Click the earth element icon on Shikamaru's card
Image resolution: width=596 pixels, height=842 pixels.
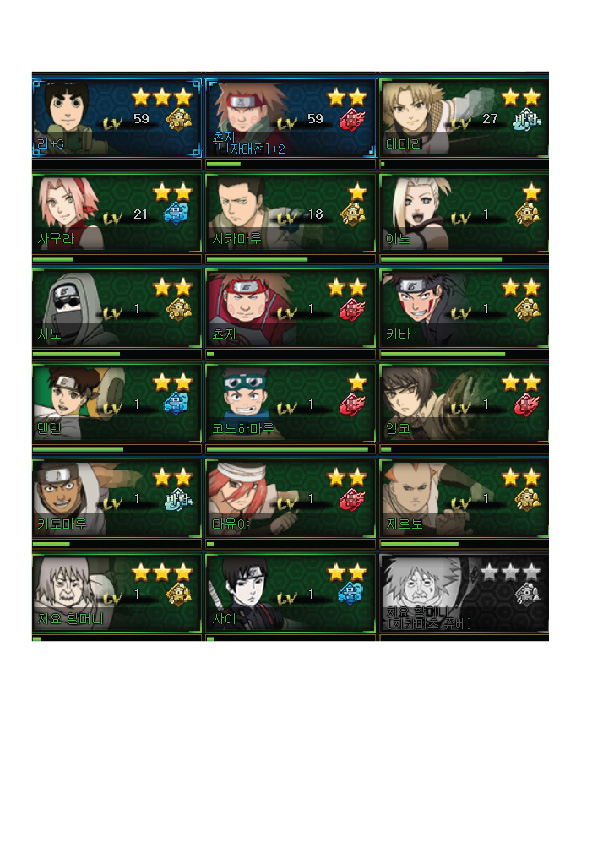tap(353, 214)
